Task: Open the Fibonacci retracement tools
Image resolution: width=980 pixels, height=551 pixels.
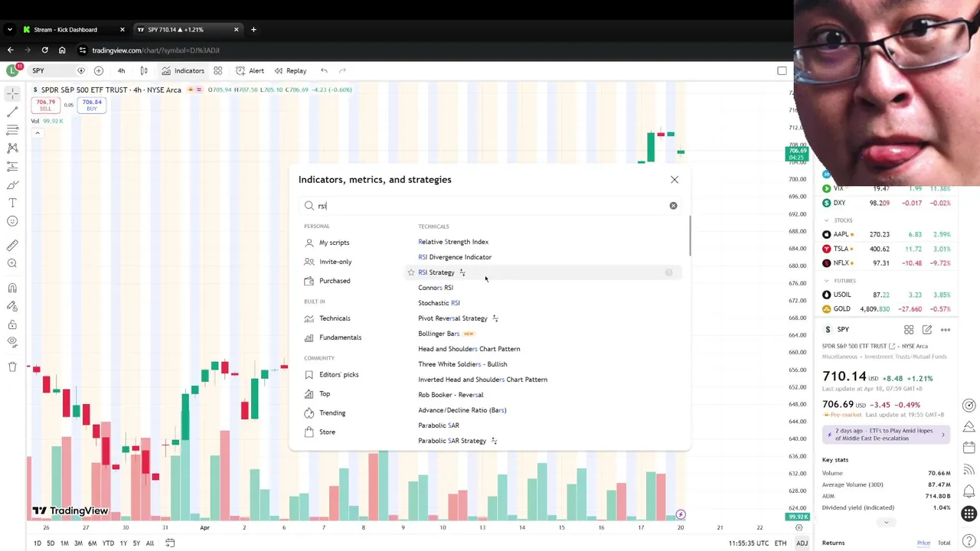Action: (12, 130)
